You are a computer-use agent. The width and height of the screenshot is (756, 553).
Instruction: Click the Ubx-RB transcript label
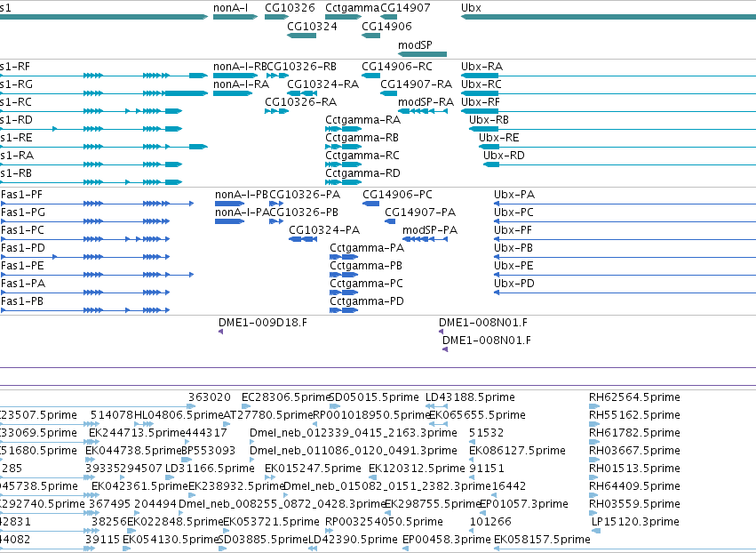click(x=489, y=120)
